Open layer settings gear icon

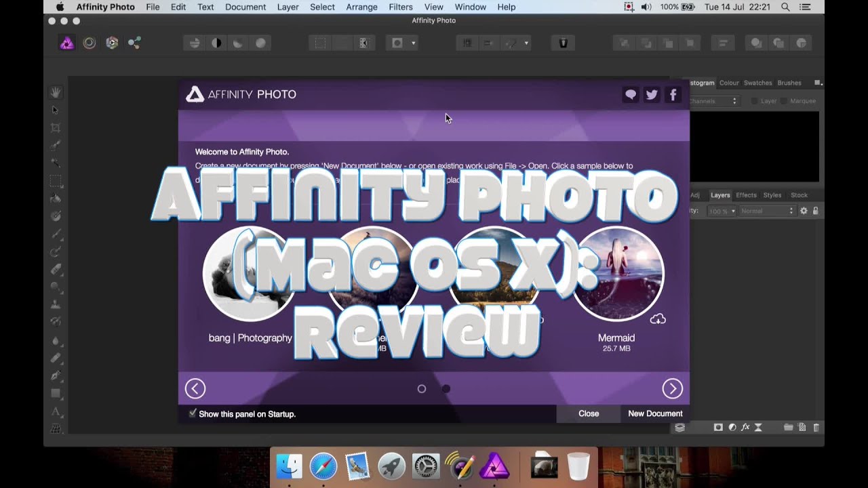[x=804, y=211]
